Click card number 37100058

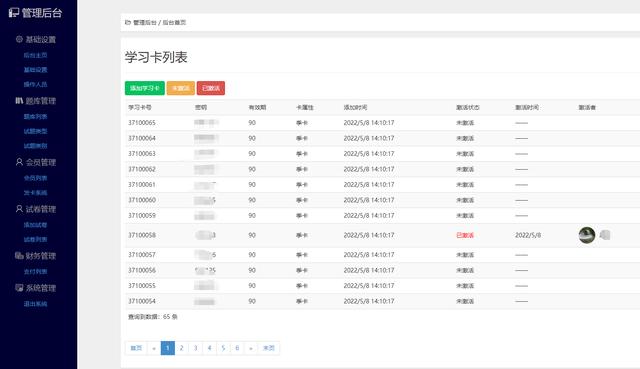[142, 235]
